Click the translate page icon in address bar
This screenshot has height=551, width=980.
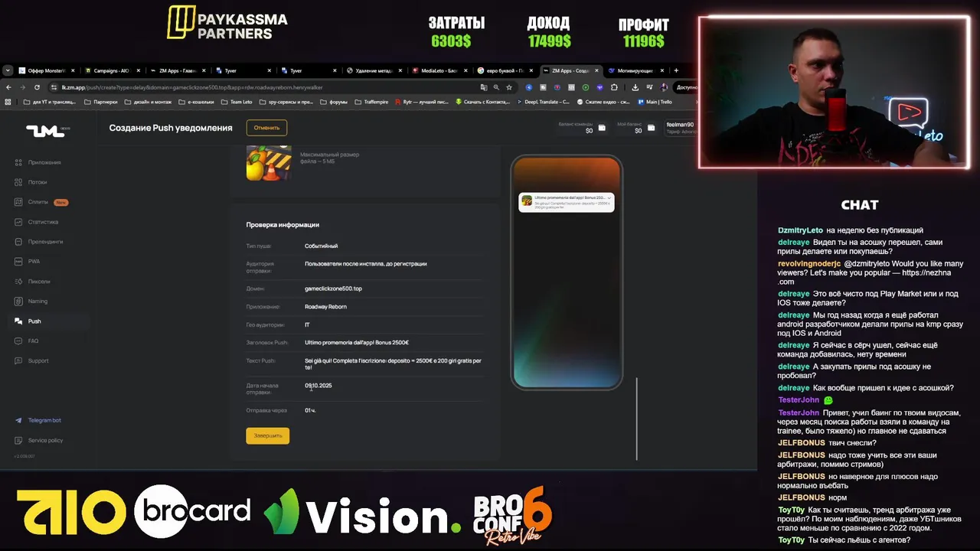point(485,87)
